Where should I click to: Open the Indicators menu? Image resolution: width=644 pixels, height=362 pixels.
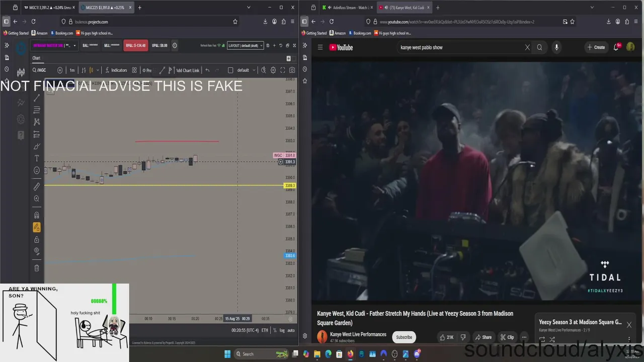[115, 70]
